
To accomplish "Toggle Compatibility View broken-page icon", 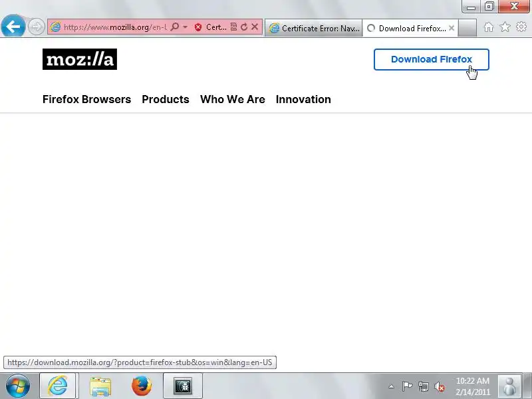I will 233,27.
